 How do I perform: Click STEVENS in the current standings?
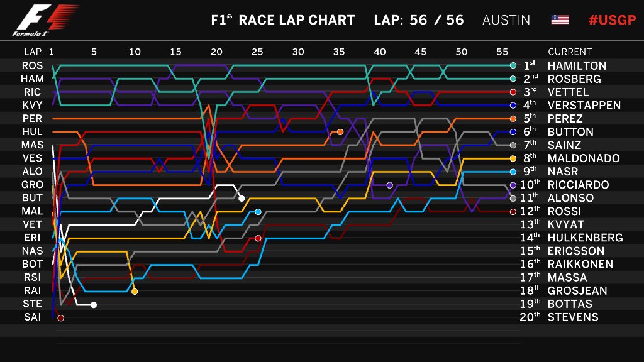click(x=573, y=317)
